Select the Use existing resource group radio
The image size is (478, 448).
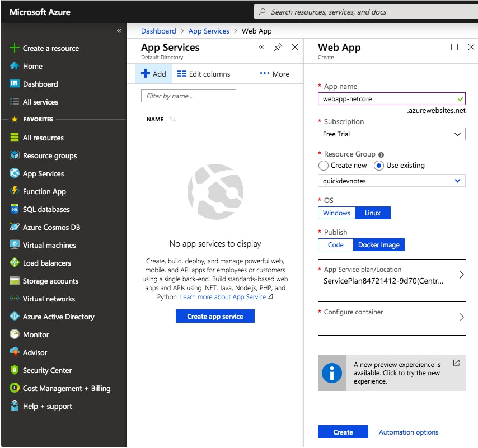click(x=378, y=166)
